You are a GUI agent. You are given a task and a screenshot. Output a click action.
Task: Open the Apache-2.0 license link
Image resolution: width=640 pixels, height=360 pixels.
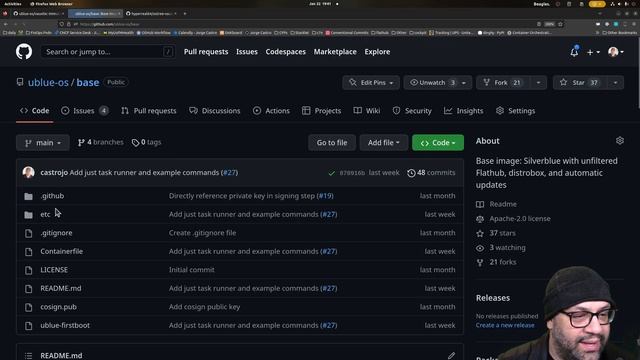click(x=520, y=219)
